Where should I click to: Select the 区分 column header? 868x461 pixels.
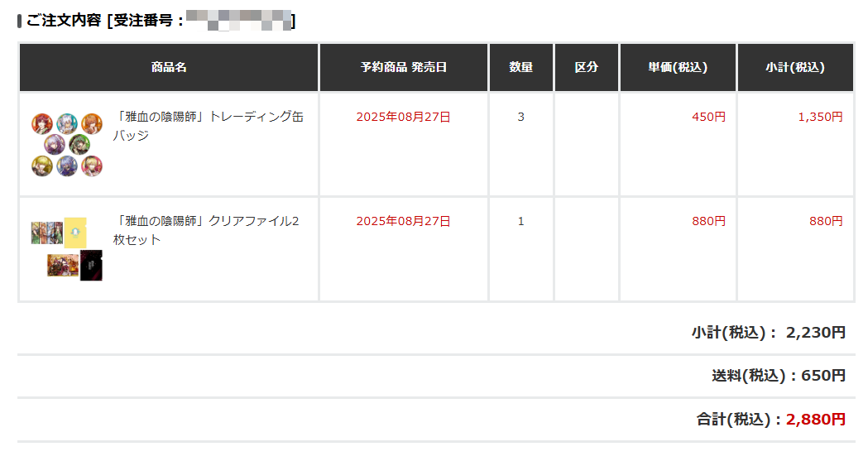[586, 68]
